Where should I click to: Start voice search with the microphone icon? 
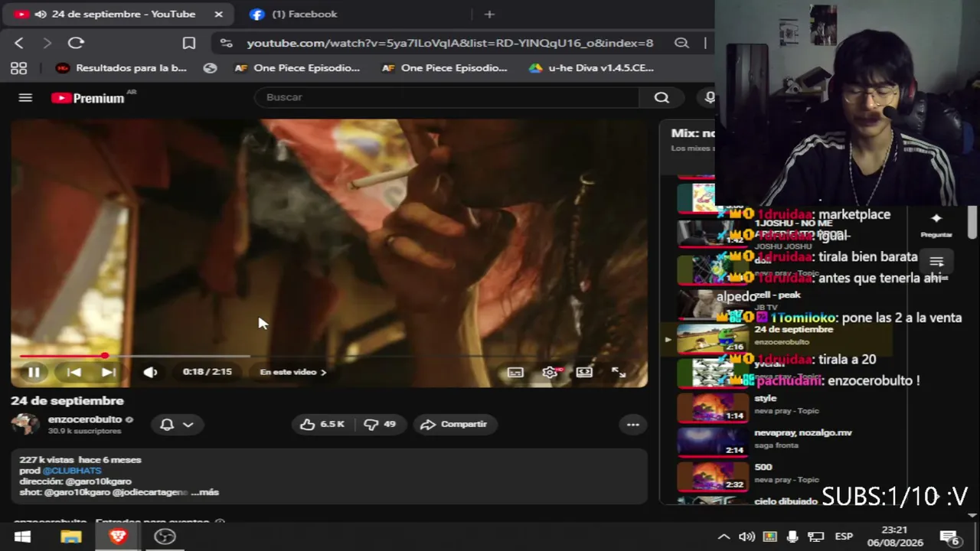tap(709, 97)
